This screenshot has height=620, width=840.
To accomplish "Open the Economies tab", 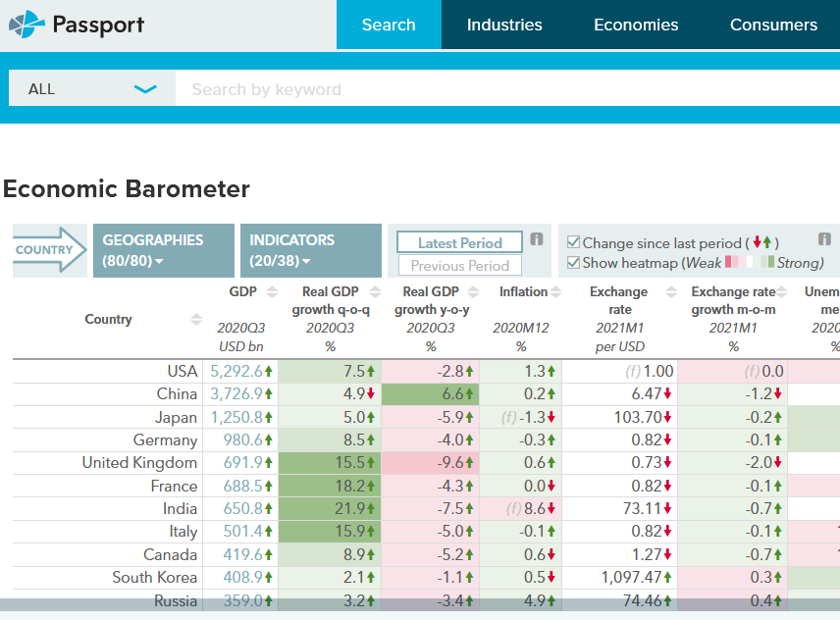I will [x=636, y=25].
